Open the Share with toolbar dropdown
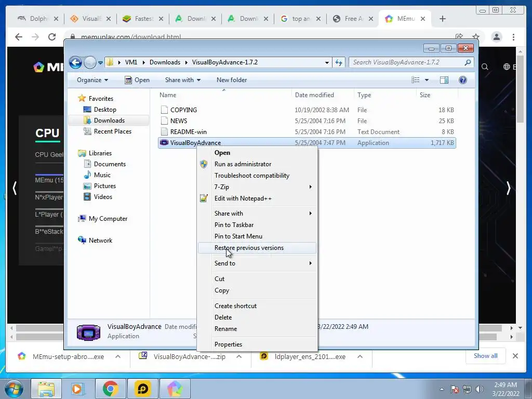This screenshot has width=532, height=399. pos(182,80)
